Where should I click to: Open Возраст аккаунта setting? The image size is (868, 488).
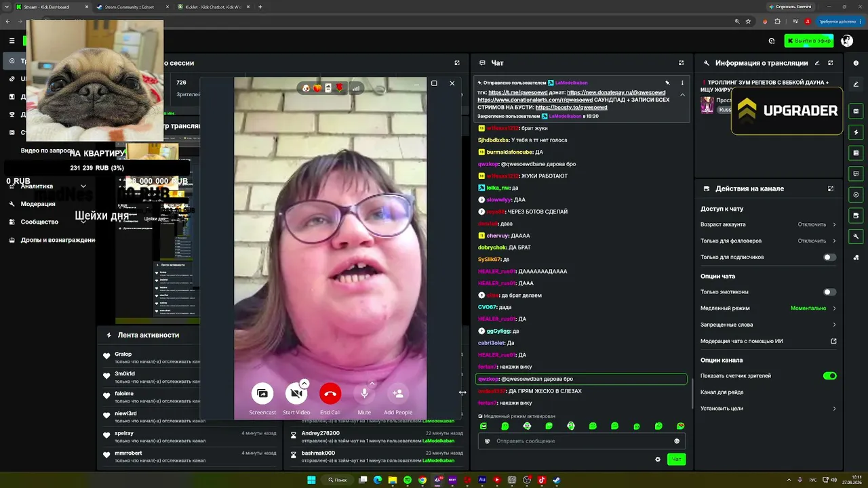768,224
